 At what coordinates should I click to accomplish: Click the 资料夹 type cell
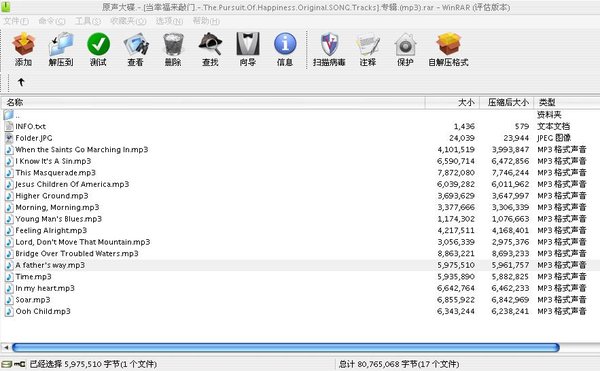[549, 114]
